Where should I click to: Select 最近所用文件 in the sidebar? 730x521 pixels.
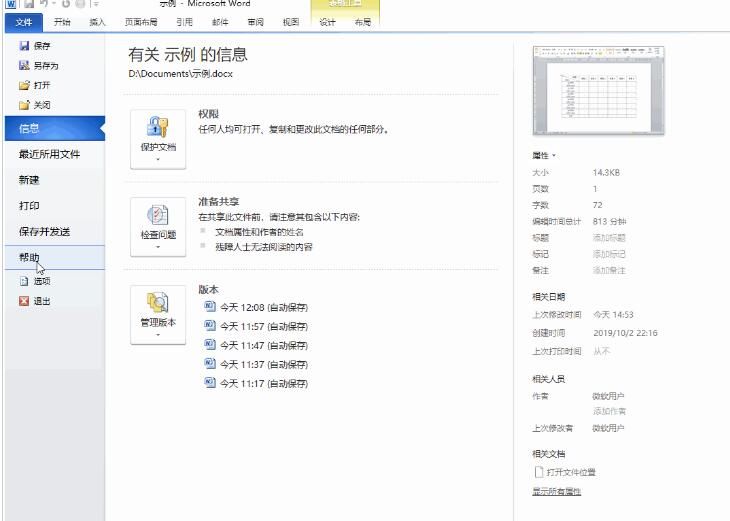[55, 154]
